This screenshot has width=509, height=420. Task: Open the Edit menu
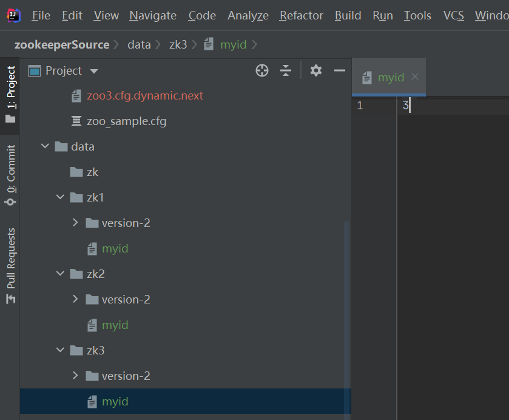pos(72,15)
